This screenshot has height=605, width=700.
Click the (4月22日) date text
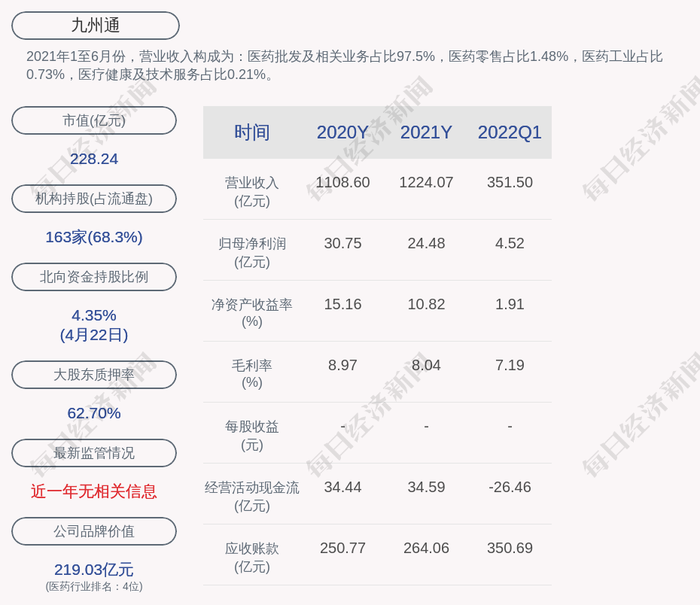tap(94, 335)
